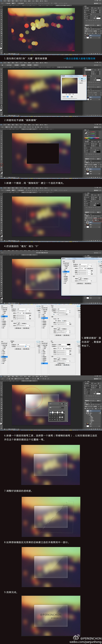The width and height of the screenshot is (102, 644).
Task: Click caption "2.将壁纸给予滤镜"高斯模糊""
Action: [20, 120]
